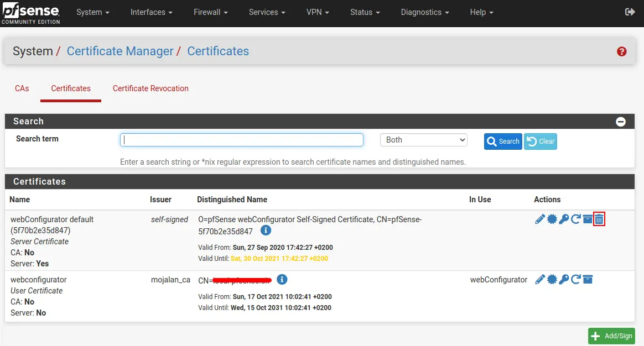Collapse the Search panel with minus icon
This screenshot has width=644, height=346.
point(621,122)
